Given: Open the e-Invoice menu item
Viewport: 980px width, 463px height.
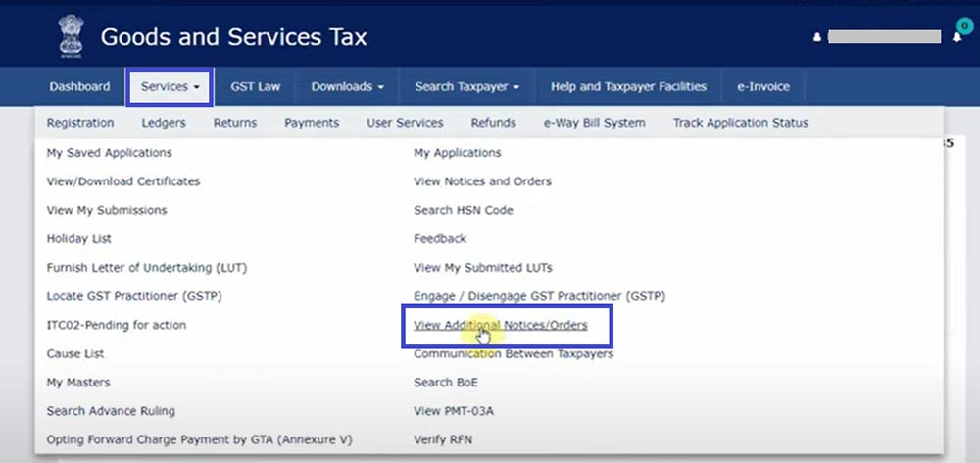Looking at the screenshot, I should [x=762, y=86].
